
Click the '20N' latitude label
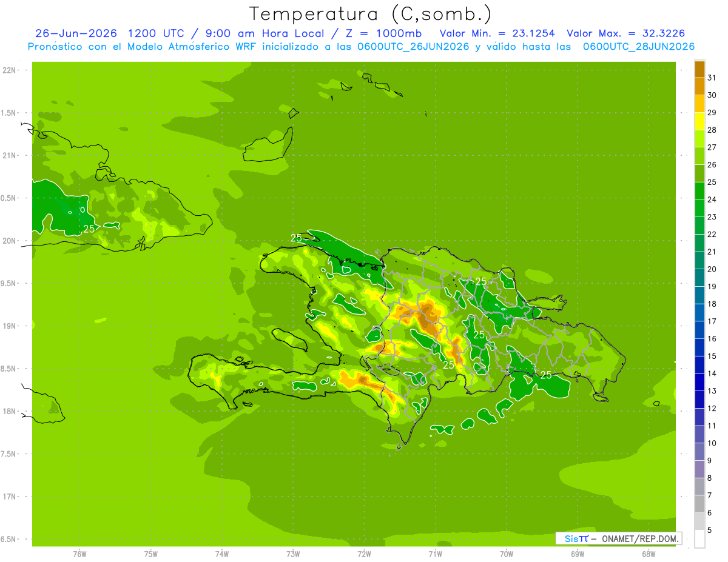(10, 241)
